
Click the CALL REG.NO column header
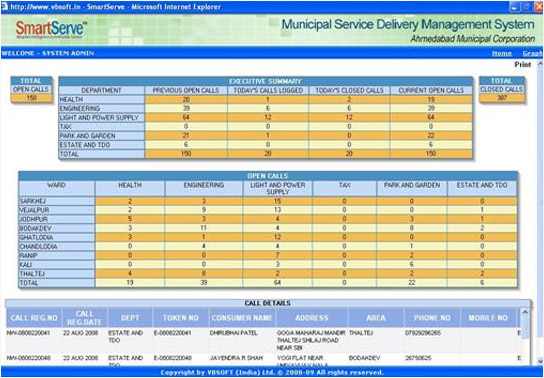tap(34, 318)
